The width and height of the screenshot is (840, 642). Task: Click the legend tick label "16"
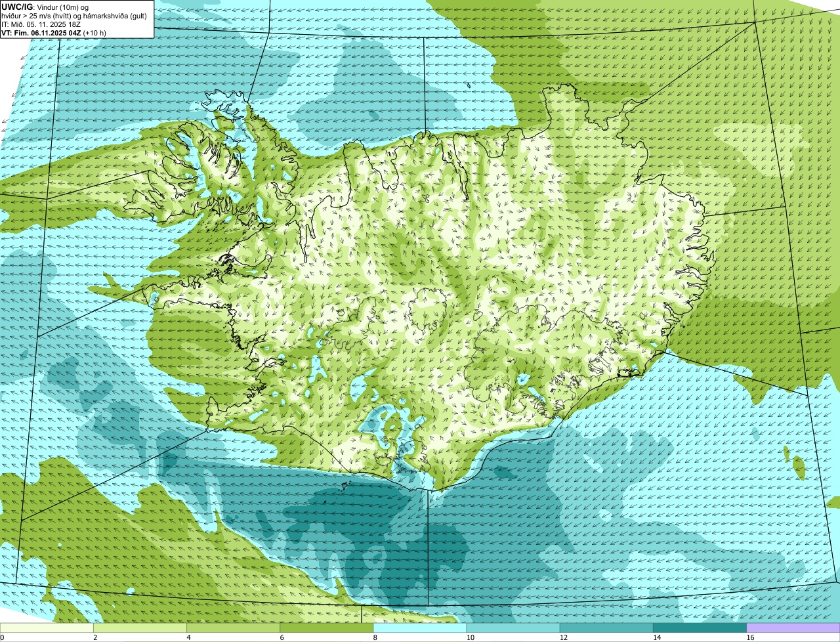click(x=750, y=637)
